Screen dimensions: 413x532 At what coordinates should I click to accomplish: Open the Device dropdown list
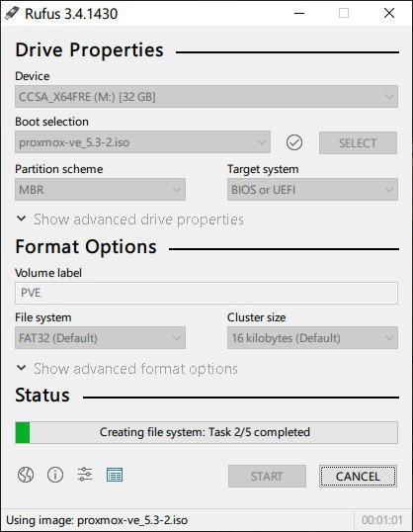(x=206, y=97)
